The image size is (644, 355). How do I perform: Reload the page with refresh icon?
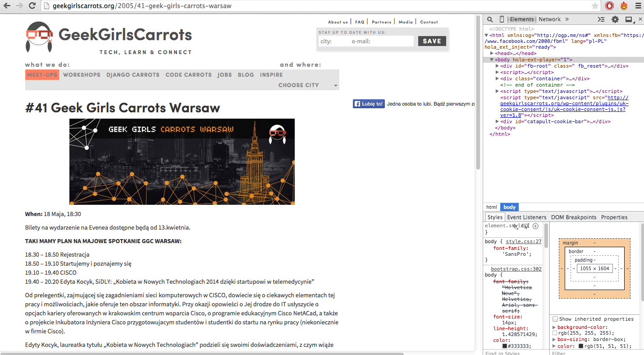pyautogui.click(x=32, y=6)
